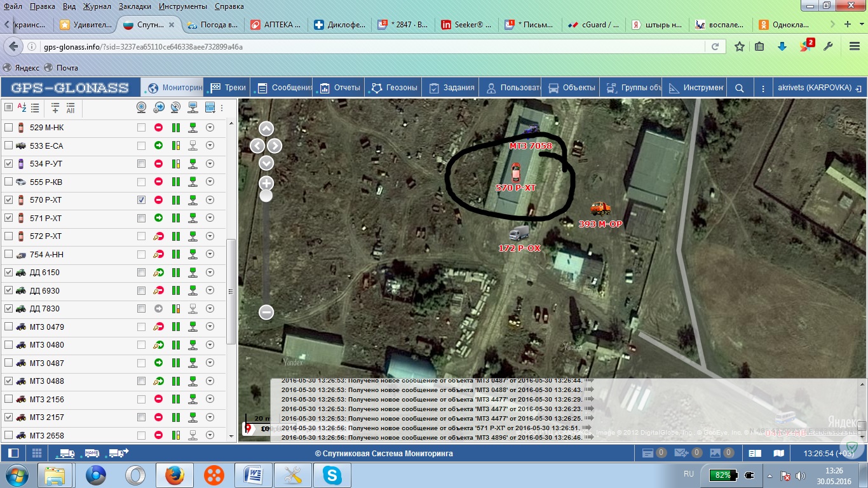
Task: Uncheck the 534 Р-УТ object checkbox
Action: click(9, 164)
